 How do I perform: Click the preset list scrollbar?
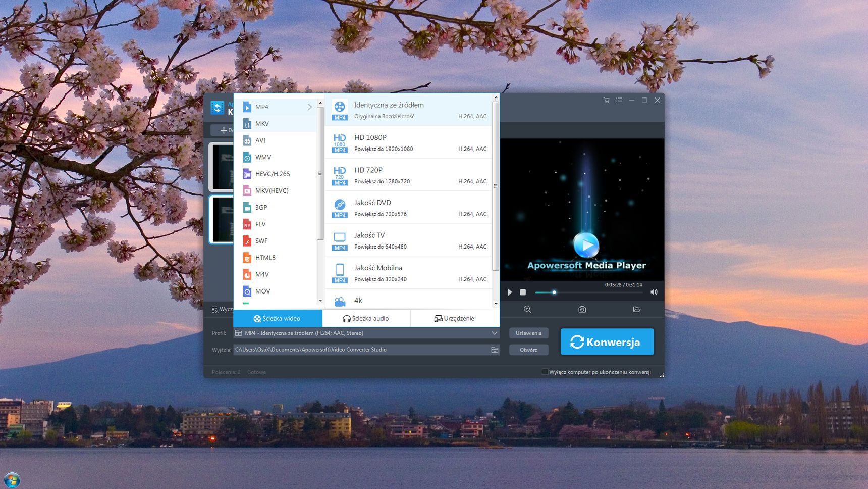tap(496, 186)
